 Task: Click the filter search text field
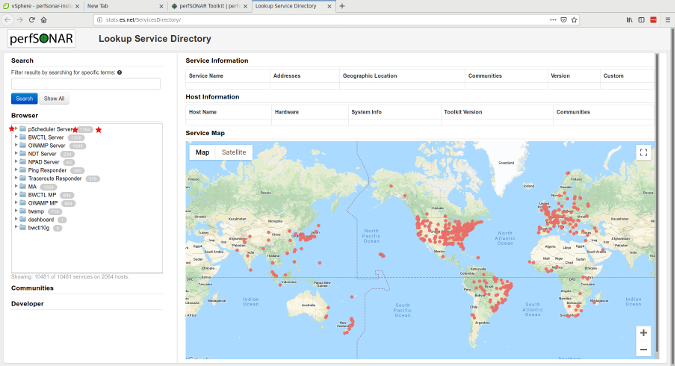click(x=86, y=84)
